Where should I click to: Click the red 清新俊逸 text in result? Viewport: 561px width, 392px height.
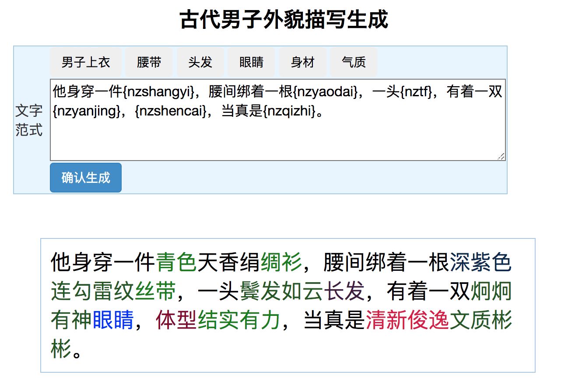(x=407, y=321)
